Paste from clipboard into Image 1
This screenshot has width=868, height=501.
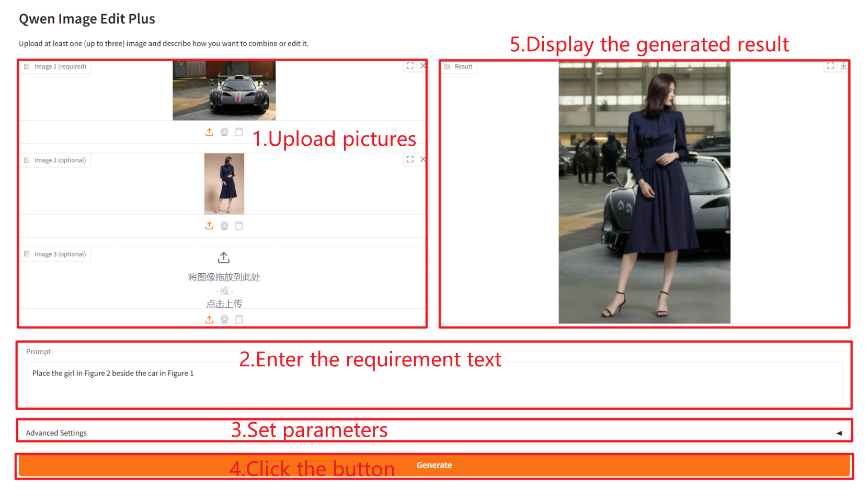click(239, 132)
